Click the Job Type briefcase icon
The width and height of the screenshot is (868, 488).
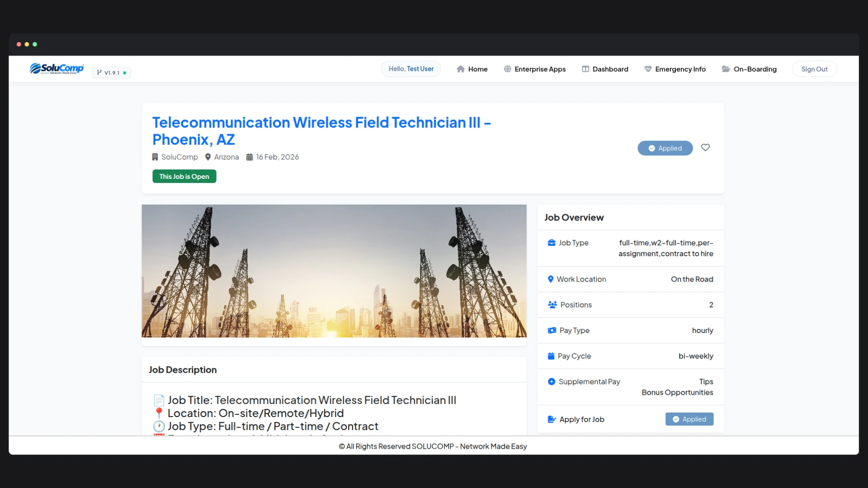[x=552, y=243]
